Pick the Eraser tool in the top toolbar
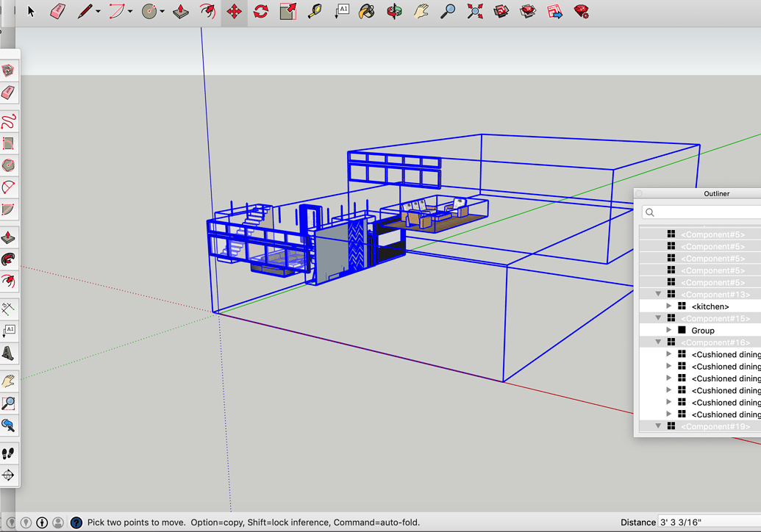Screen dimensions: 761x532 point(57,11)
